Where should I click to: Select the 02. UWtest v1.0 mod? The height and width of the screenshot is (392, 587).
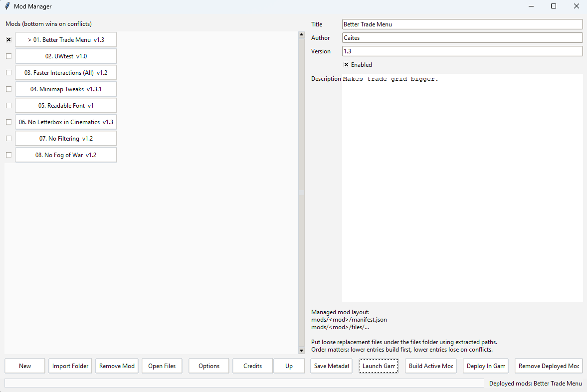tap(66, 56)
